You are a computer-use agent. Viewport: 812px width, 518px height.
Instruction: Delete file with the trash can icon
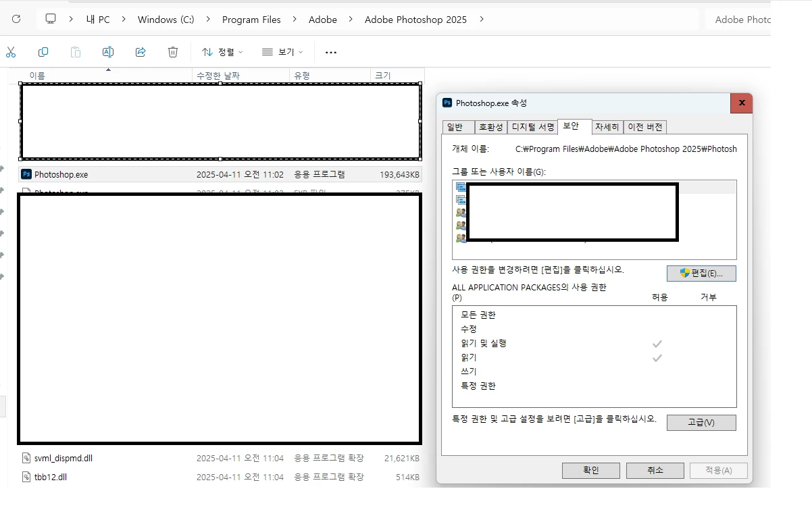click(173, 52)
